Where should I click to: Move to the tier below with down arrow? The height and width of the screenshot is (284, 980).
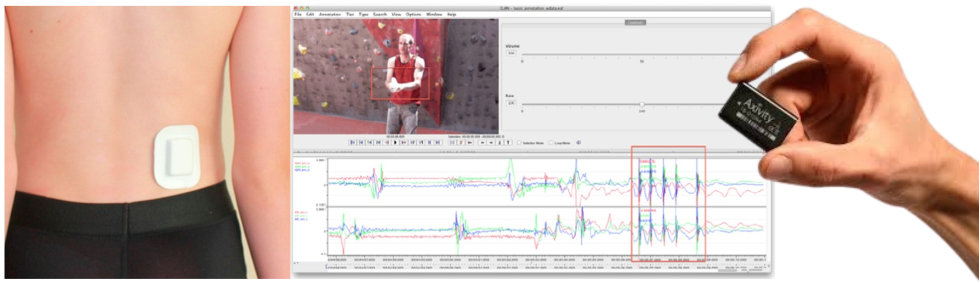500,142
